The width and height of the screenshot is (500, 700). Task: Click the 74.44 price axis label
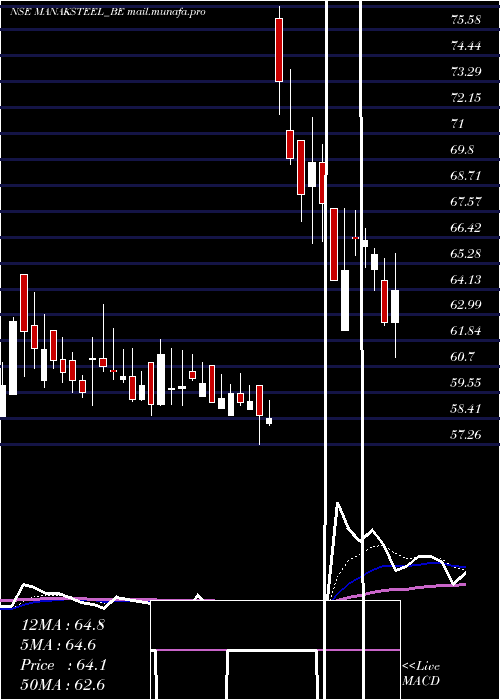point(466,46)
